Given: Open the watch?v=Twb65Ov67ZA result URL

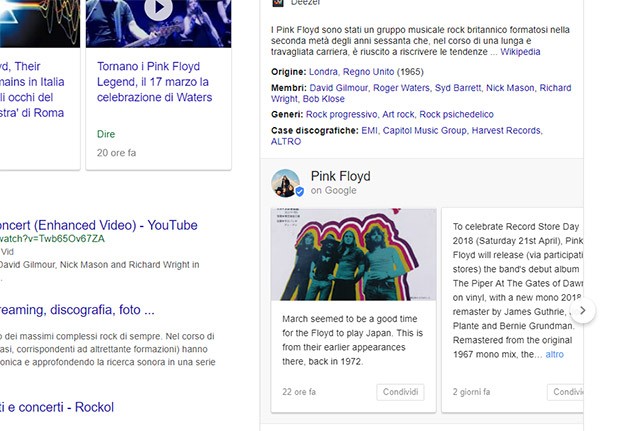Looking at the screenshot, I should (x=53, y=239).
